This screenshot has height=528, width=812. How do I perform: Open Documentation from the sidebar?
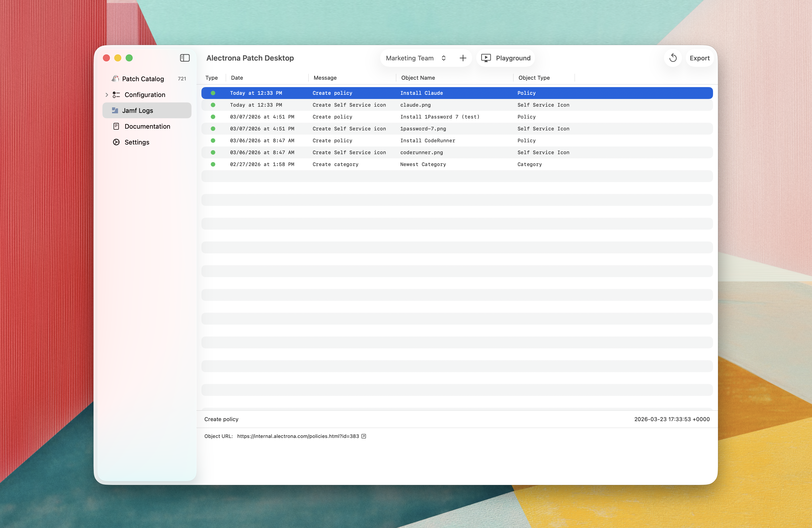tap(147, 126)
